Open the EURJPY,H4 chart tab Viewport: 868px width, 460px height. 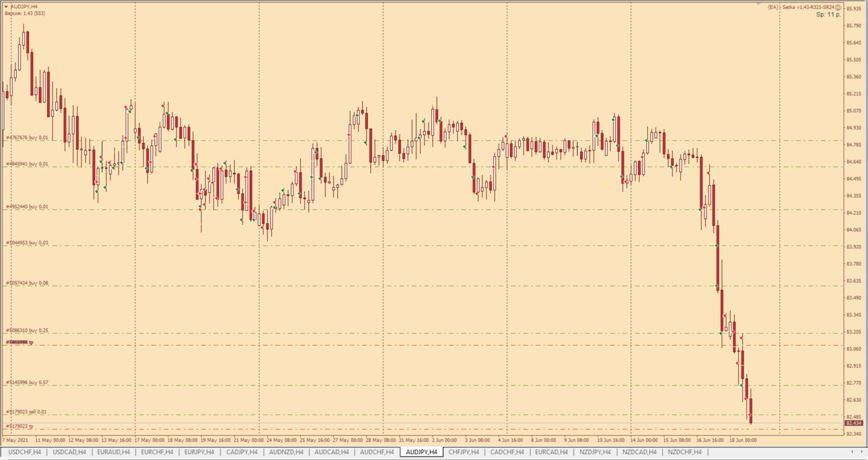199,452
